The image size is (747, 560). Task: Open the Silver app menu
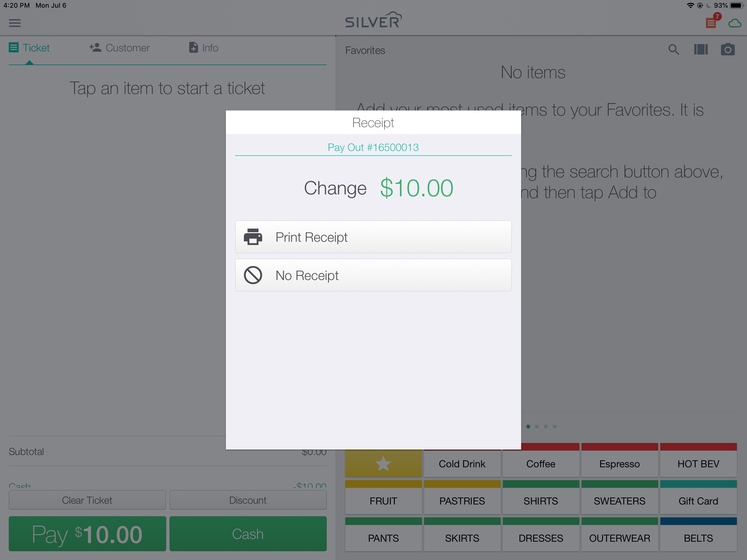pos(15,22)
